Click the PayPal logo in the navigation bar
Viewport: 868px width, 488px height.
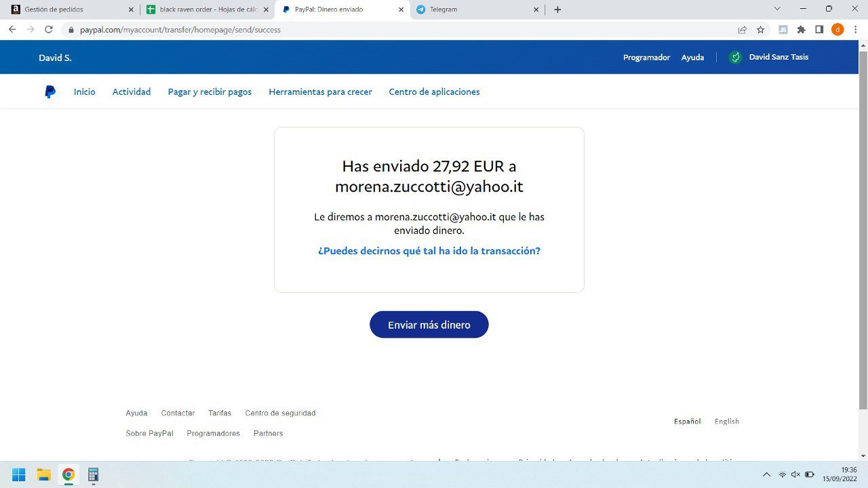pos(50,91)
